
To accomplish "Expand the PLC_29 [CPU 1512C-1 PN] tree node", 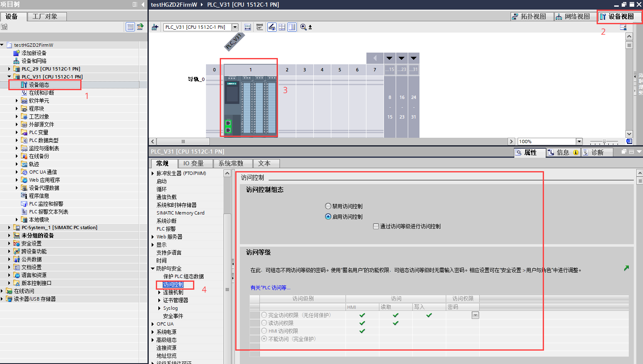I will 9,68.
